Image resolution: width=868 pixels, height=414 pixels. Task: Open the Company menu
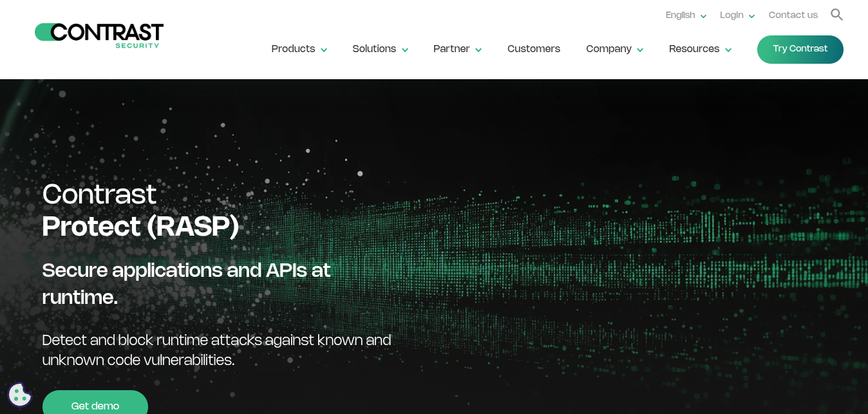pos(609,49)
